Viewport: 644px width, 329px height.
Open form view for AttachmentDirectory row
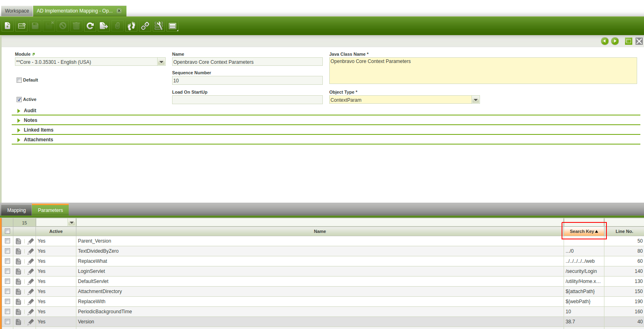coord(19,291)
